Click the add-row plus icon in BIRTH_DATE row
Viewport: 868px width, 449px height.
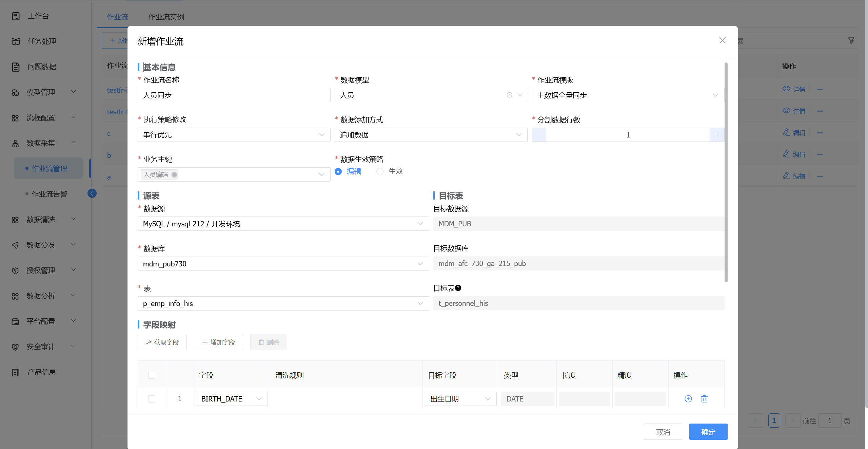[688, 399]
